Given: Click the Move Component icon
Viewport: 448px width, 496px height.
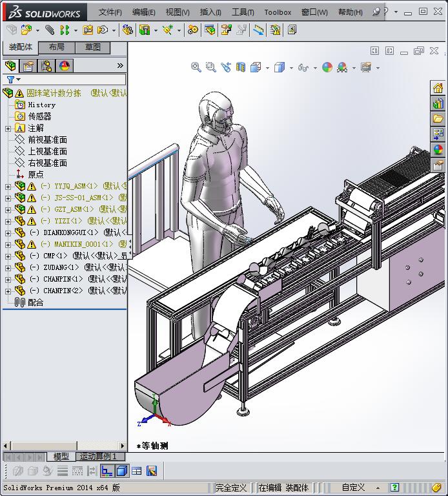Looking at the screenshot, I should (102, 30).
